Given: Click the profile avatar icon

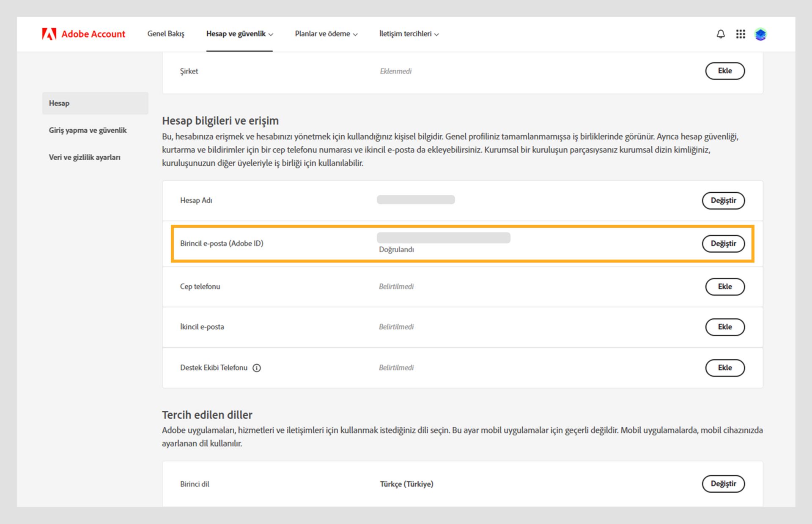Looking at the screenshot, I should pyautogui.click(x=760, y=34).
